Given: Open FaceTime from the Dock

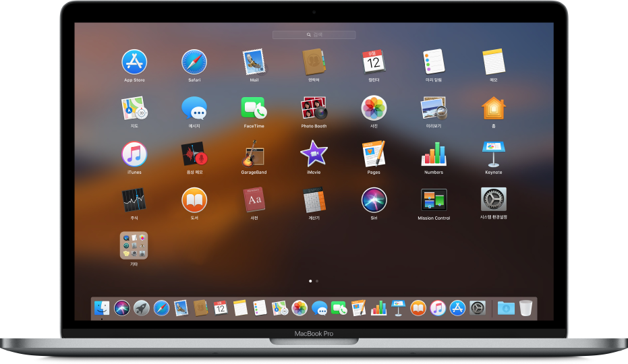Looking at the screenshot, I should pyautogui.click(x=339, y=308).
